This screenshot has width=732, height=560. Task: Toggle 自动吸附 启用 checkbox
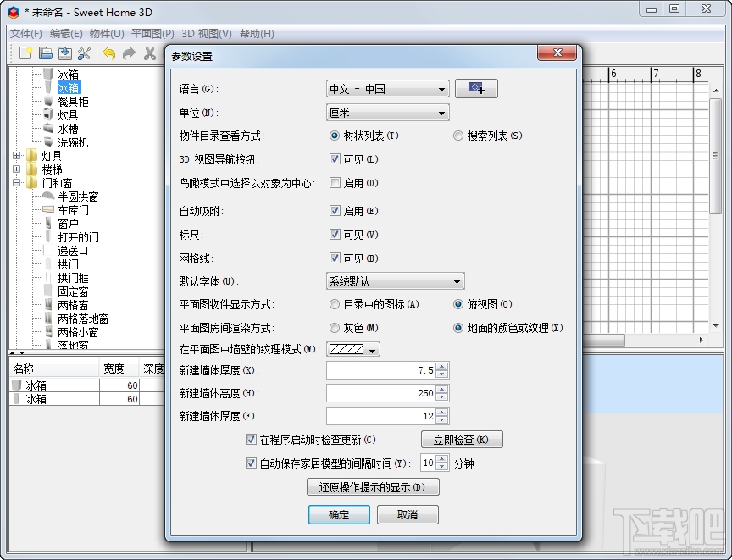point(335,211)
